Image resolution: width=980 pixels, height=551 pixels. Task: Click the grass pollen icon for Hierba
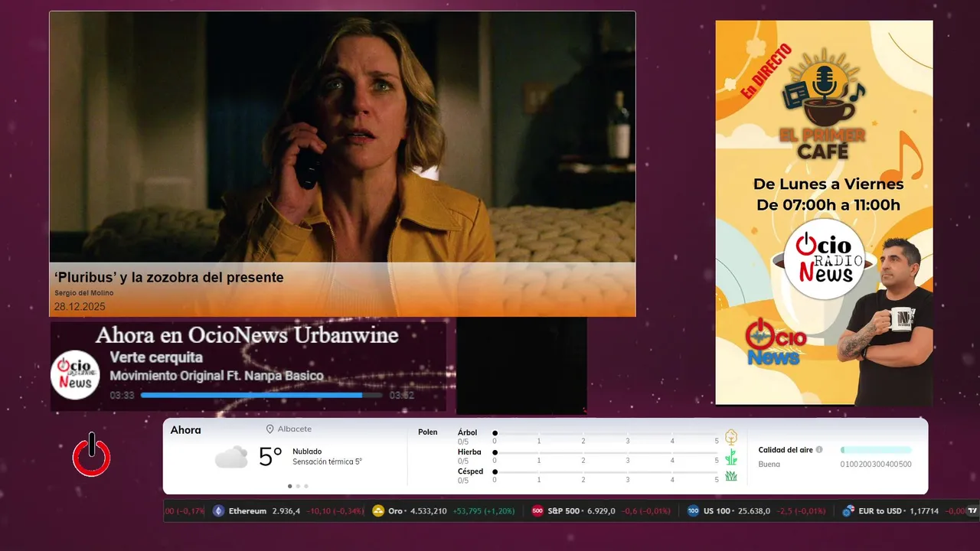(731, 457)
